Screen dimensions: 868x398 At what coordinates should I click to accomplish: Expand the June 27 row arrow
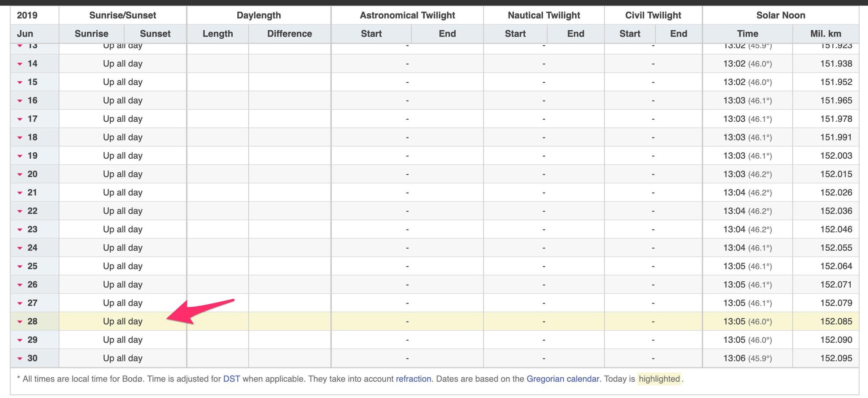point(20,304)
